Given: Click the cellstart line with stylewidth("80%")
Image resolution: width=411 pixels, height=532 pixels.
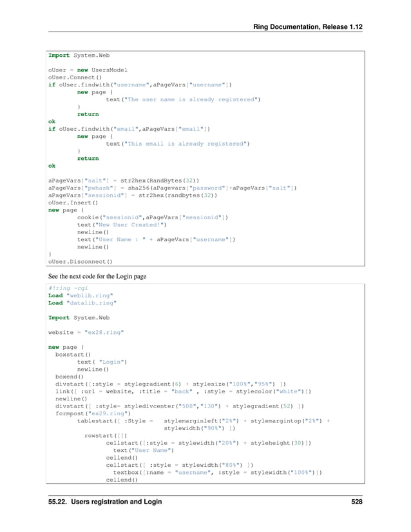Looking at the screenshot, I should coord(180,465).
